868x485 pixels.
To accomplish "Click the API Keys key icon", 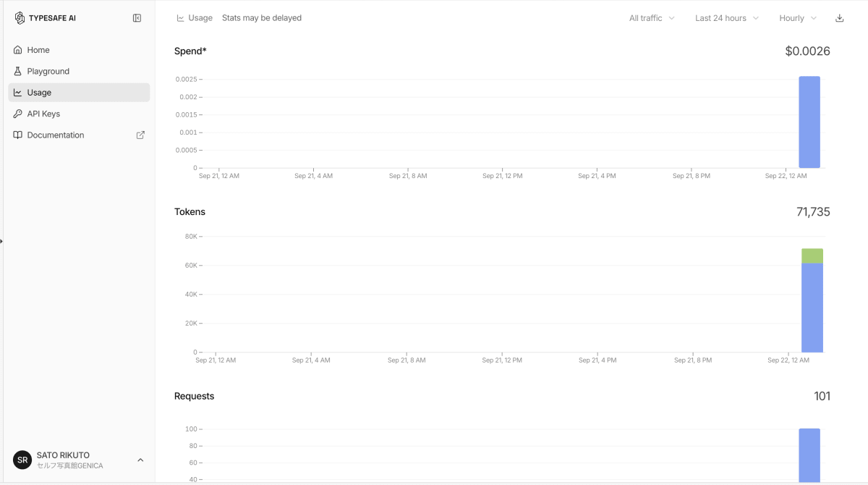I will (18, 114).
